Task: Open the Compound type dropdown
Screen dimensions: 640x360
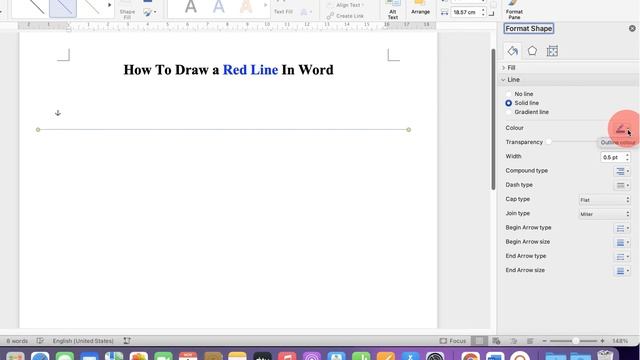Action: 622,171
